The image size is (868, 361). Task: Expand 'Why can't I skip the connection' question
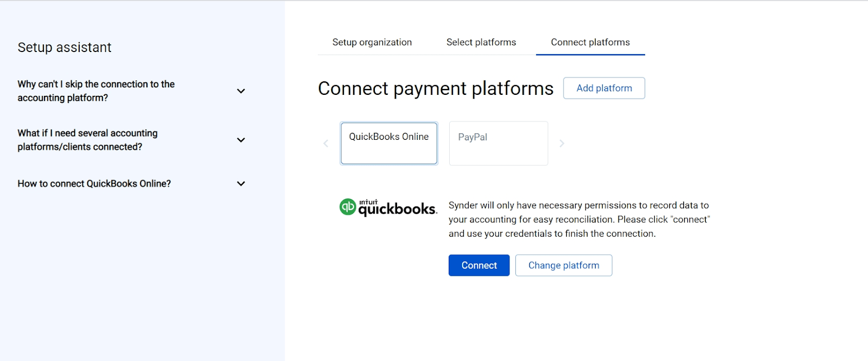click(241, 91)
